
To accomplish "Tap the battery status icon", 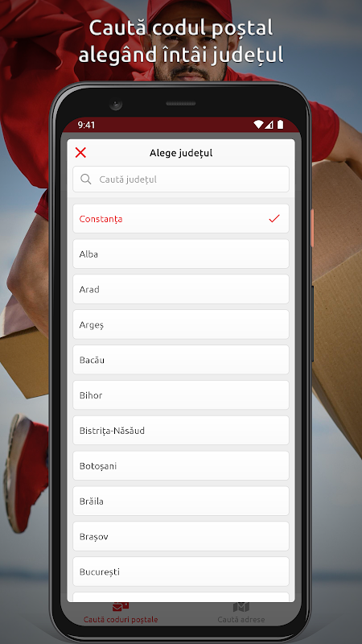I will 280,125.
